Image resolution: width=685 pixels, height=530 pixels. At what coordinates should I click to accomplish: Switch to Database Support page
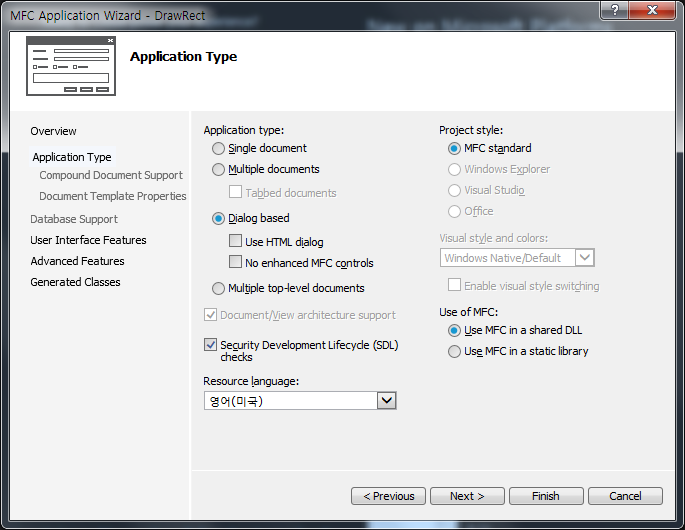coord(74,219)
